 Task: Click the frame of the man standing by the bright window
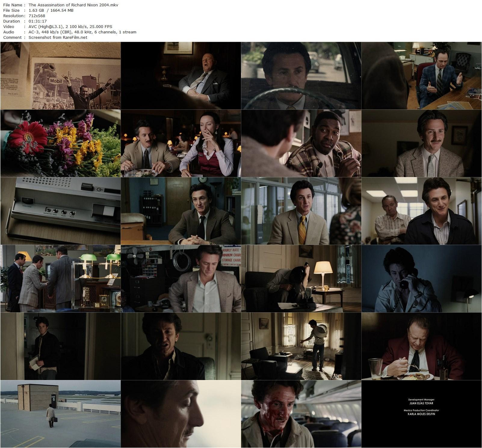[301, 346]
